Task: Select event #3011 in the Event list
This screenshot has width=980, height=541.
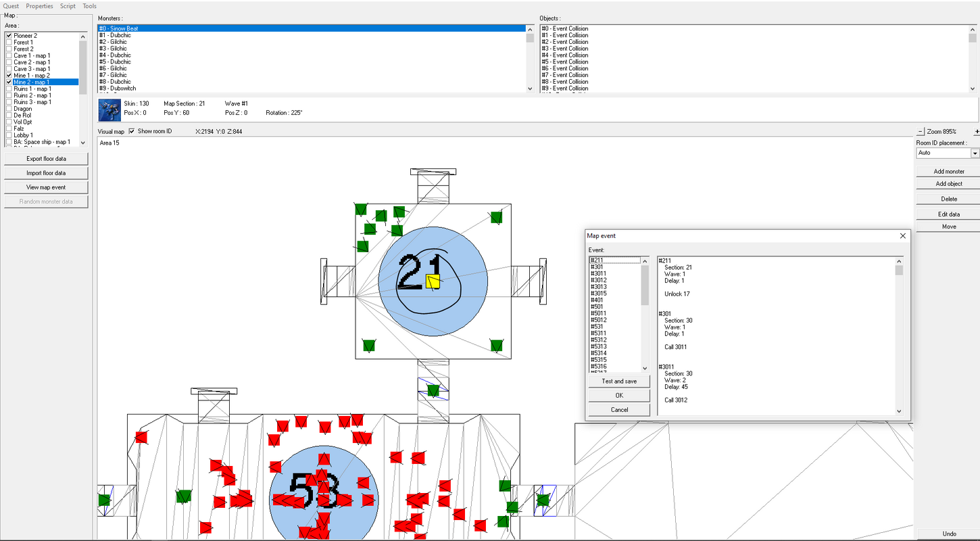Action: pos(598,273)
